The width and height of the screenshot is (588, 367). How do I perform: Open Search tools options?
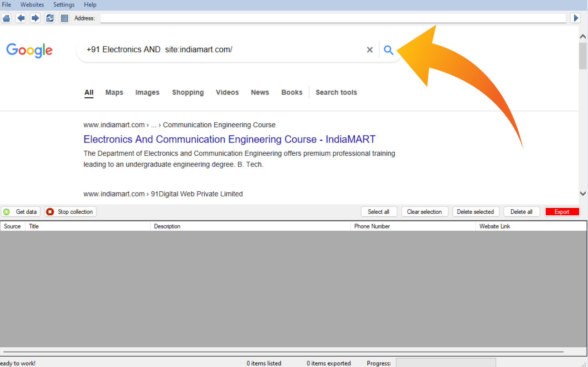point(336,92)
